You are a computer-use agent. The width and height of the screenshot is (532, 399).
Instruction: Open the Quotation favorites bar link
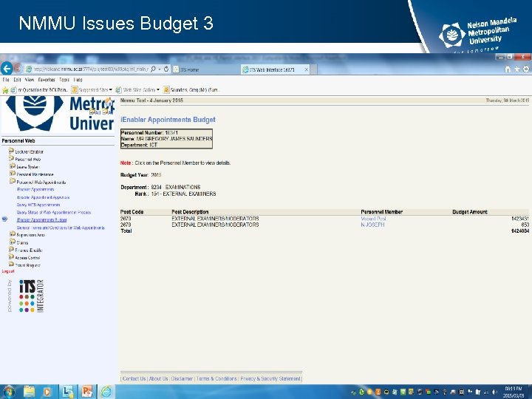pyautogui.click(x=40, y=90)
